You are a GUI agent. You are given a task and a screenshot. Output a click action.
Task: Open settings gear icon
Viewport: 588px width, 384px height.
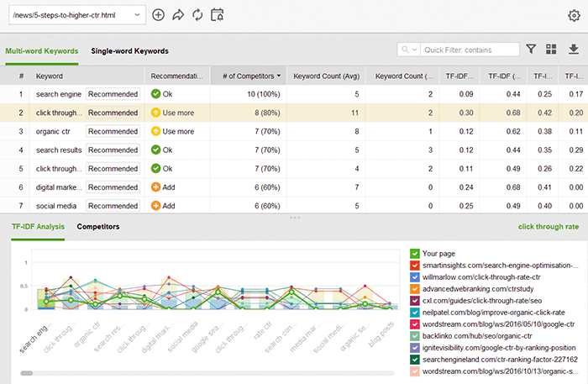click(574, 15)
